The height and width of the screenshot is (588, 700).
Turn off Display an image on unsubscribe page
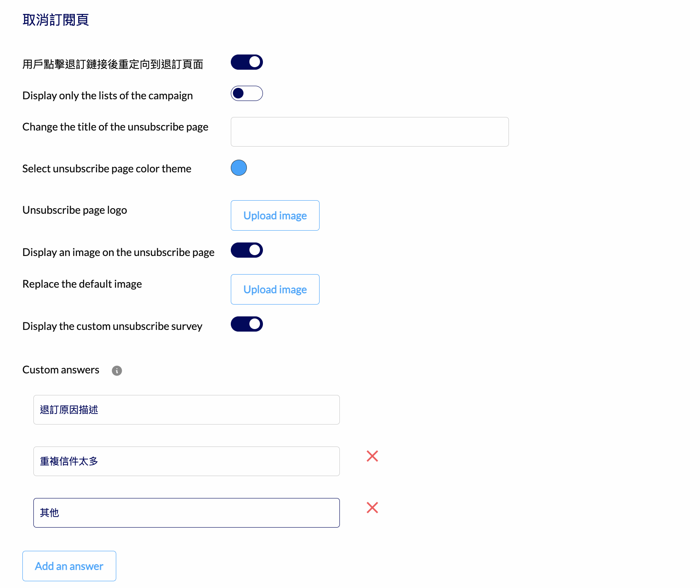(x=247, y=250)
